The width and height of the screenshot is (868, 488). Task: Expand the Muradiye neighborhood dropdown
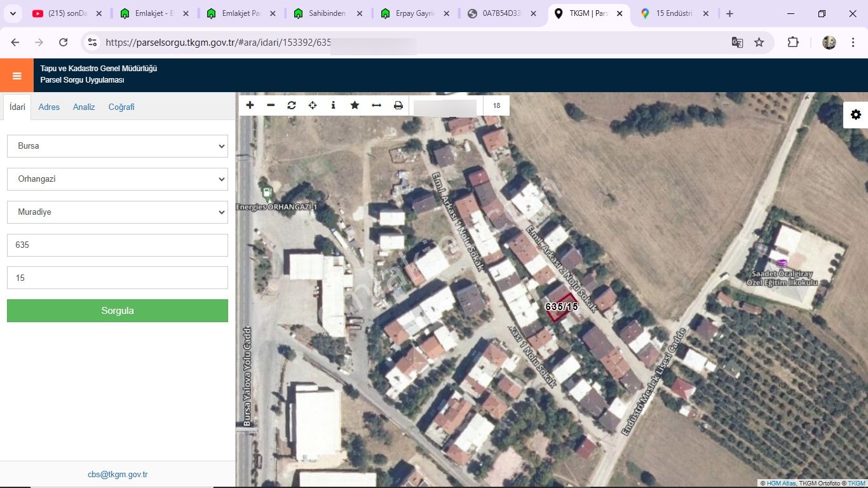coord(118,212)
